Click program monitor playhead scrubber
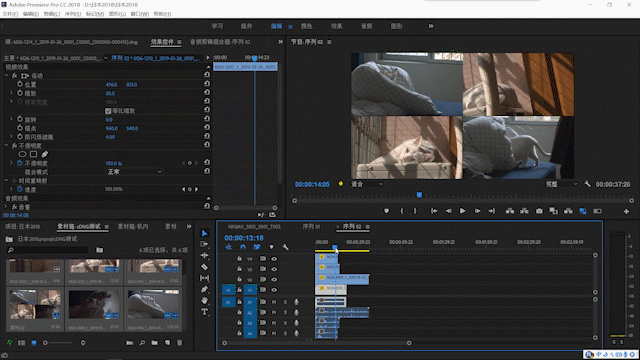640x360 pixels. click(419, 195)
